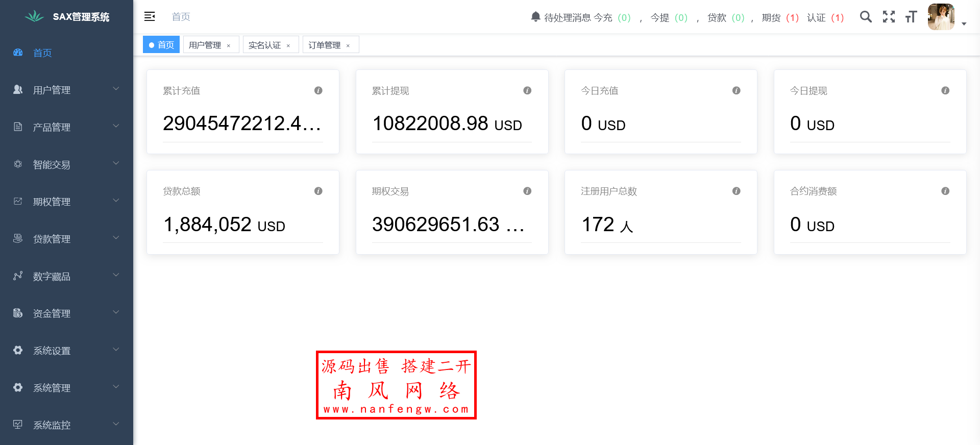The width and height of the screenshot is (980, 445).
Task: Click the 首页 breadcrumb text
Action: pos(181,17)
